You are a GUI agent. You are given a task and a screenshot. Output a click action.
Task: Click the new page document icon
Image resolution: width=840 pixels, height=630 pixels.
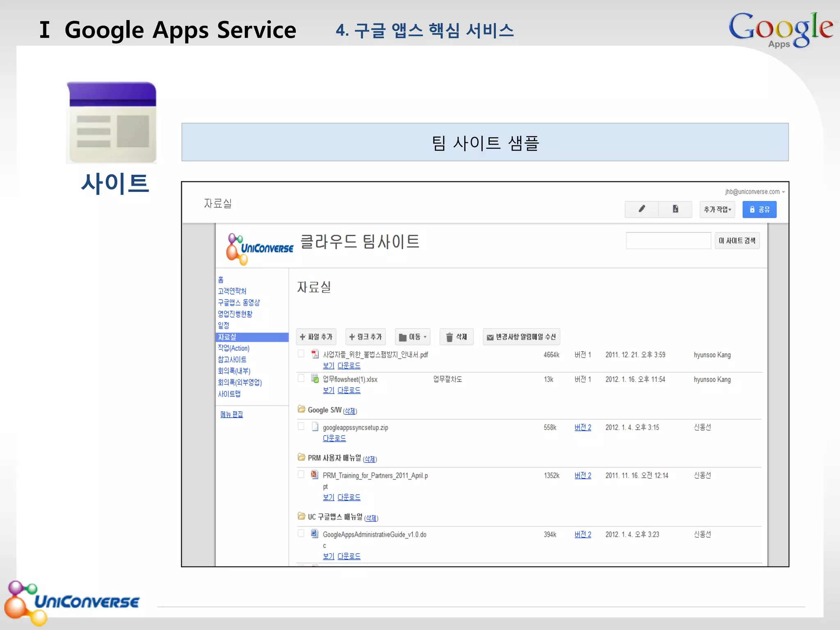tap(675, 209)
